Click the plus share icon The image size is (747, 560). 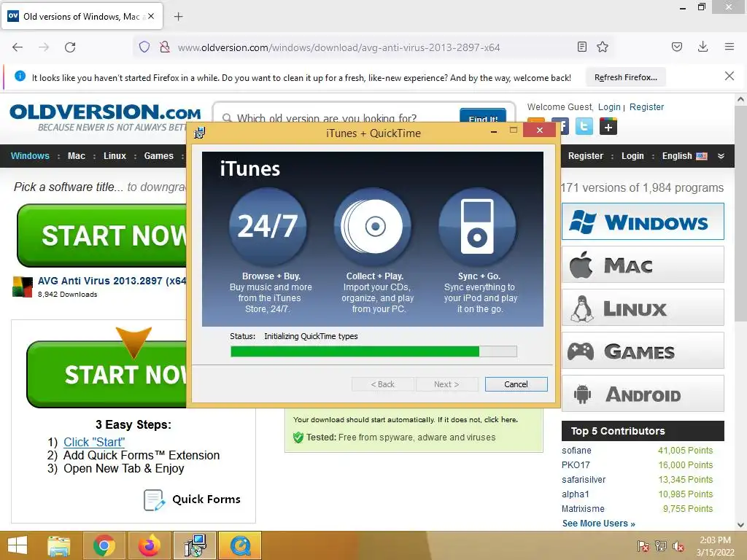coord(608,127)
